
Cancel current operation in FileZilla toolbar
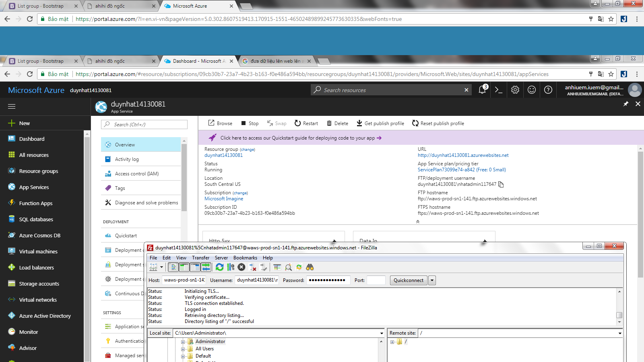click(242, 267)
